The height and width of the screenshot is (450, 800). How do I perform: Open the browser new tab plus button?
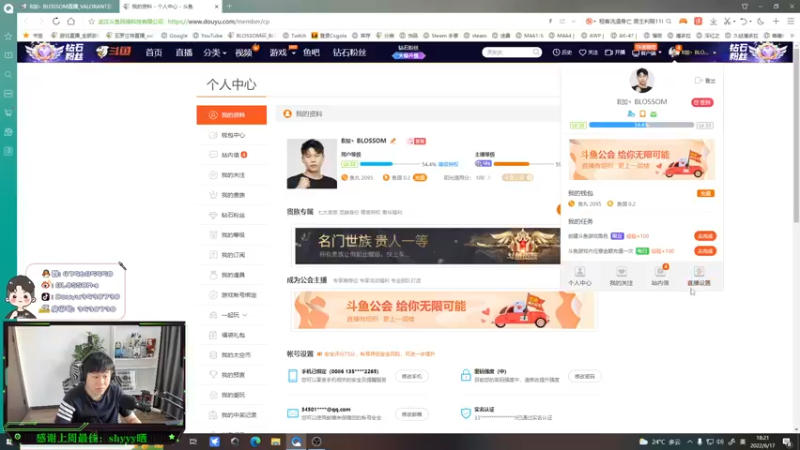pos(230,6)
